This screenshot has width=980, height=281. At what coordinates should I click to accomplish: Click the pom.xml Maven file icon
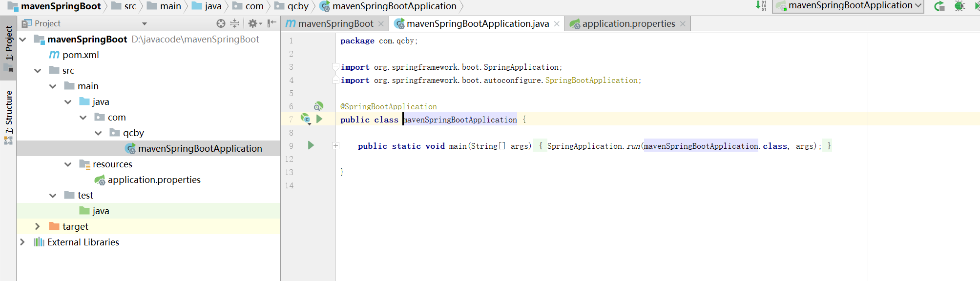[x=54, y=55]
